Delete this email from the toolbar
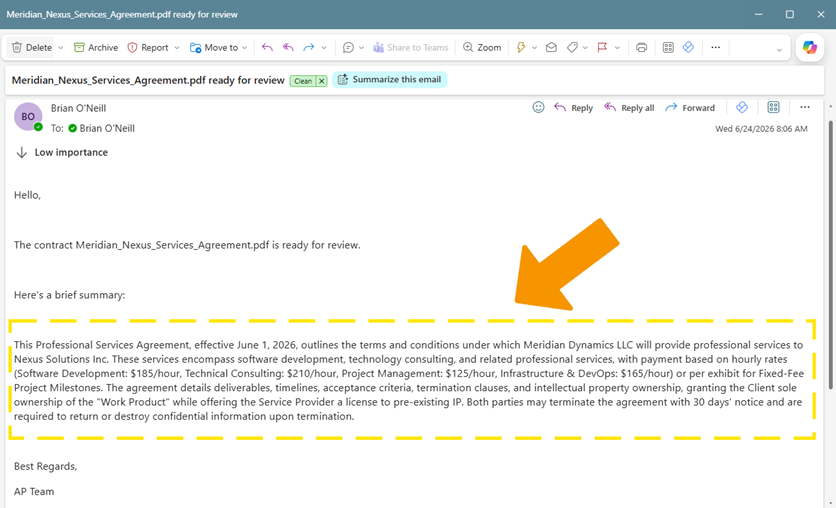Viewport: 836px width, 508px height. pyautogui.click(x=31, y=47)
